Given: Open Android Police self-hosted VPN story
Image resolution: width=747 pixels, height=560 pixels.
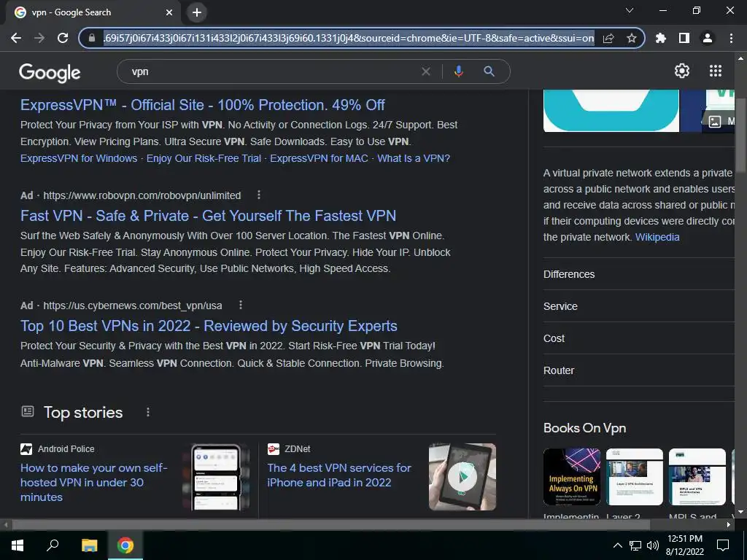Looking at the screenshot, I should click(94, 483).
